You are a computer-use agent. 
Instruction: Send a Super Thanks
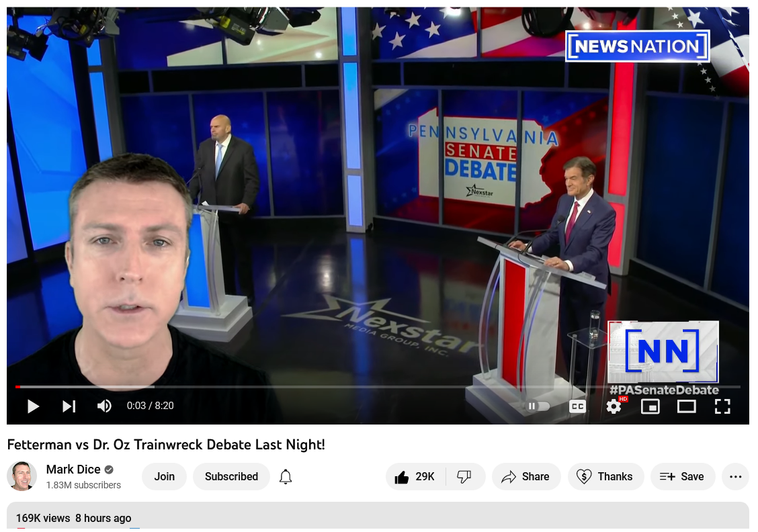point(605,476)
